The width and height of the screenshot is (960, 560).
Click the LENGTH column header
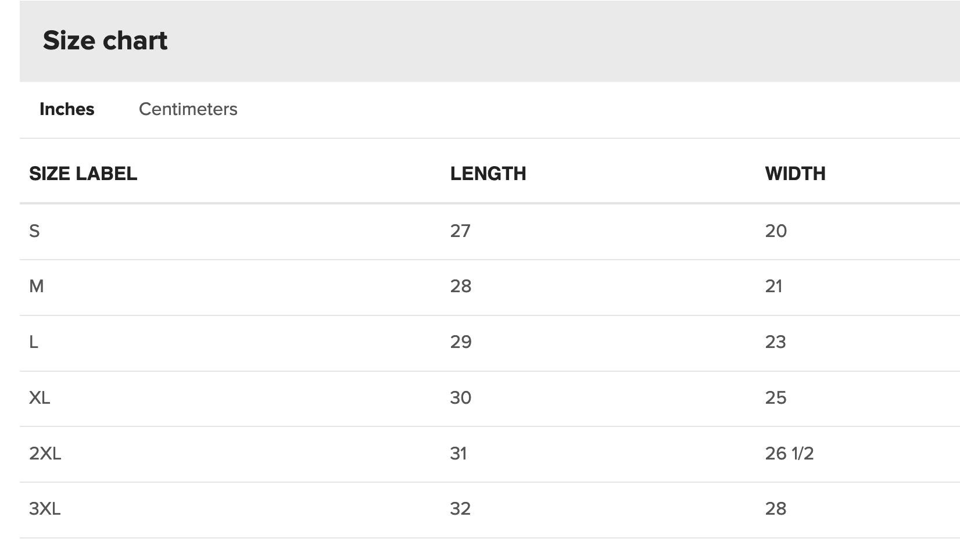(488, 174)
